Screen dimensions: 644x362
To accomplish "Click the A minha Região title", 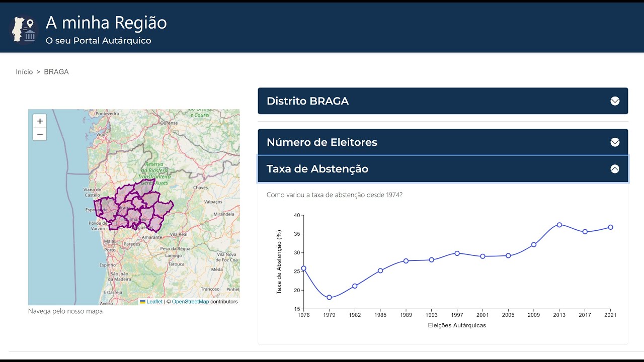I will [x=106, y=23].
